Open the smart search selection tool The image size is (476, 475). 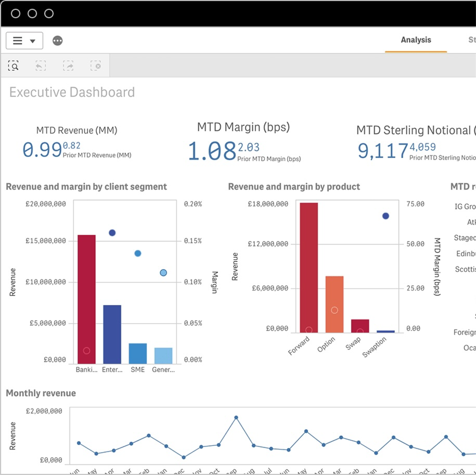(x=13, y=66)
